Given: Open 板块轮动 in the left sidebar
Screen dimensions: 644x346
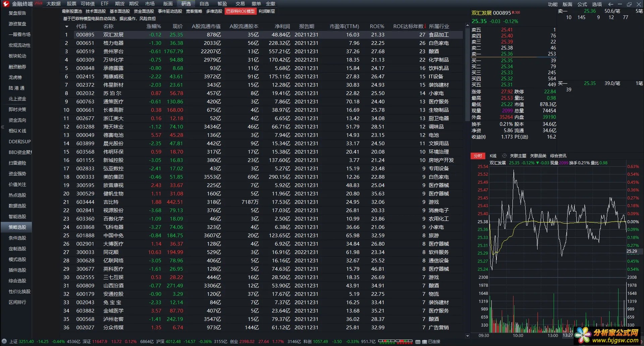Looking at the screenshot, I should click(x=17, y=56).
